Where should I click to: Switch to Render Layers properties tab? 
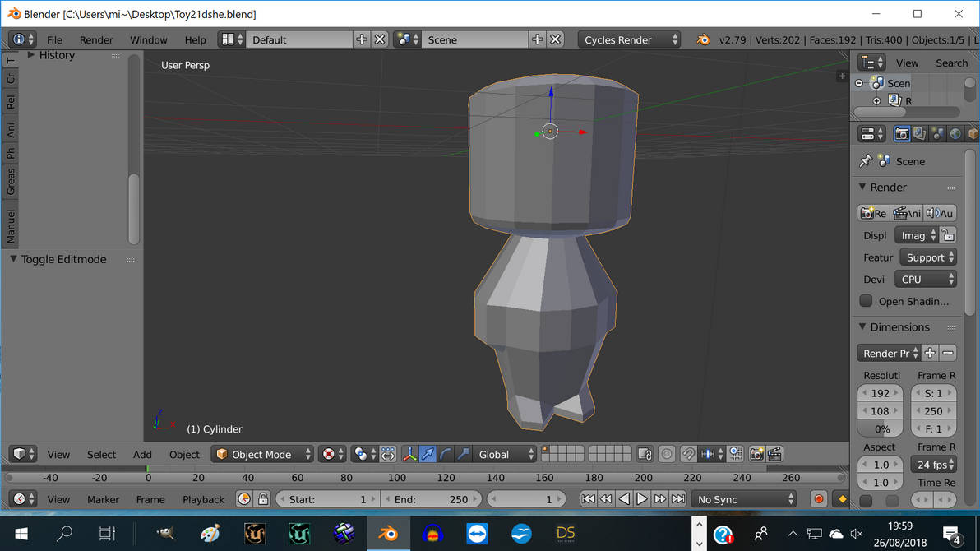[919, 134]
